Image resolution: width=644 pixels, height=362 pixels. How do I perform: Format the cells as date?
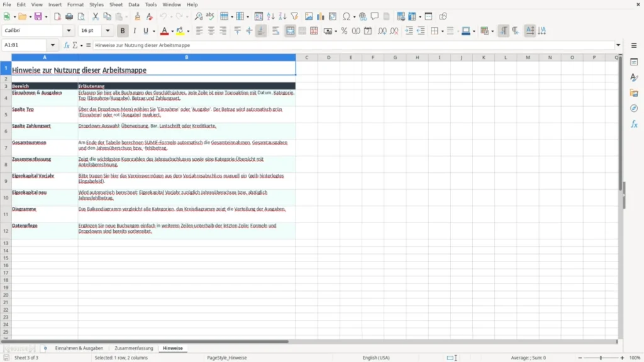click(x=368, y=31)
